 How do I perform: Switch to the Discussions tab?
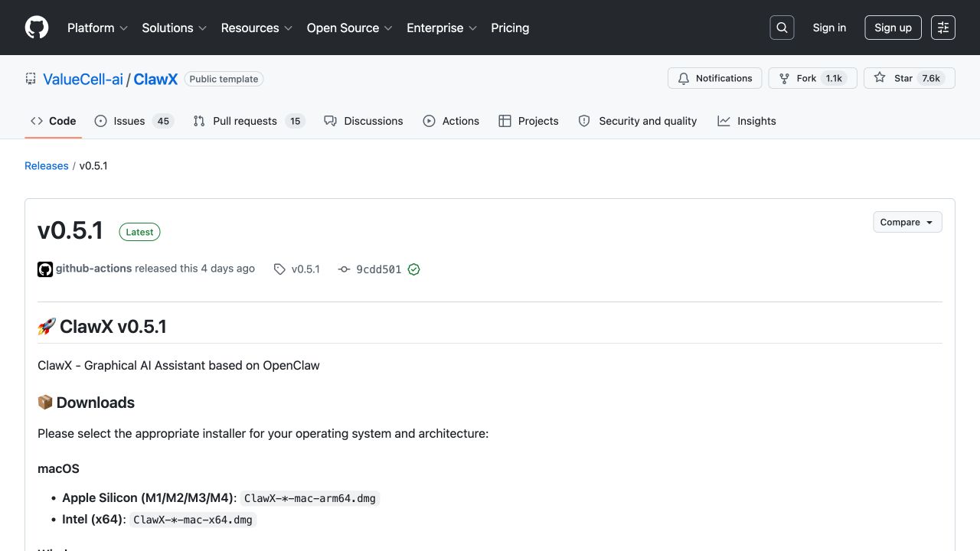(x=364, y=121)
